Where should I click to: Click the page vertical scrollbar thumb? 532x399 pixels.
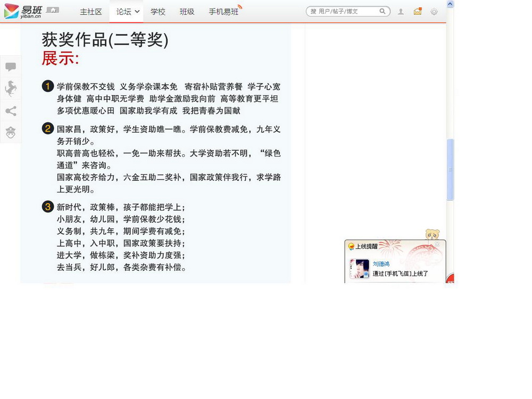pos(450,169)
